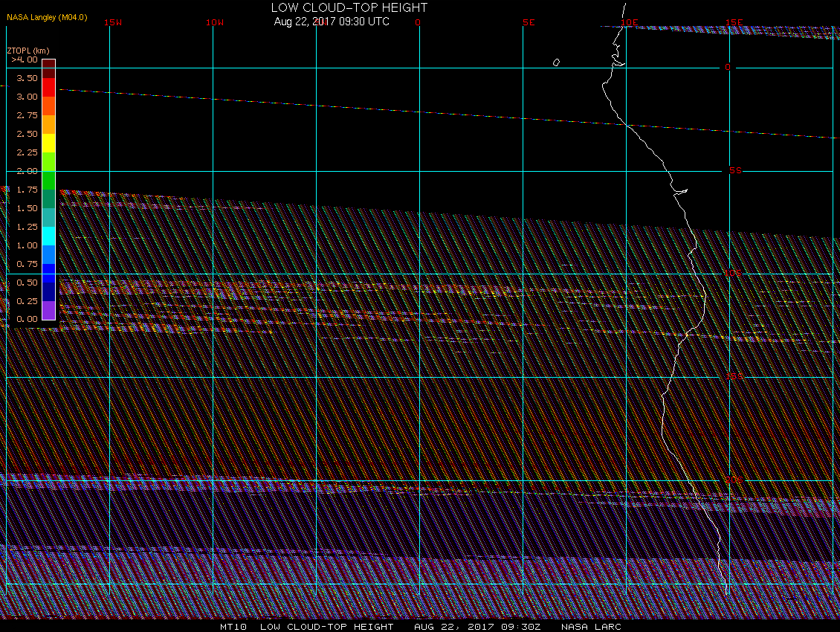
Task: Click the >4.00 legend value
Action: pyautogui.click(x=25, y=59)
